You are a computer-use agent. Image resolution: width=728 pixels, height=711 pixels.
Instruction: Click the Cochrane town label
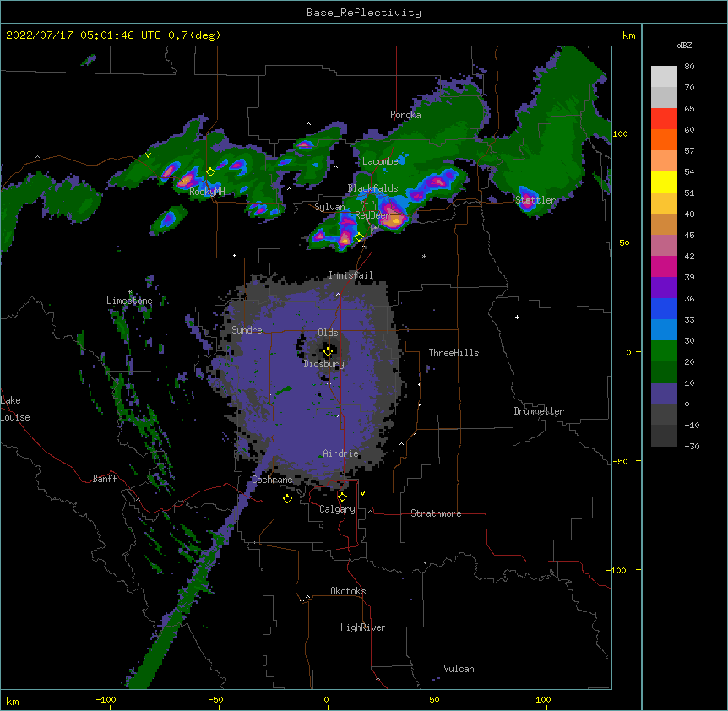pyautogui.click(x=272, y=480)
